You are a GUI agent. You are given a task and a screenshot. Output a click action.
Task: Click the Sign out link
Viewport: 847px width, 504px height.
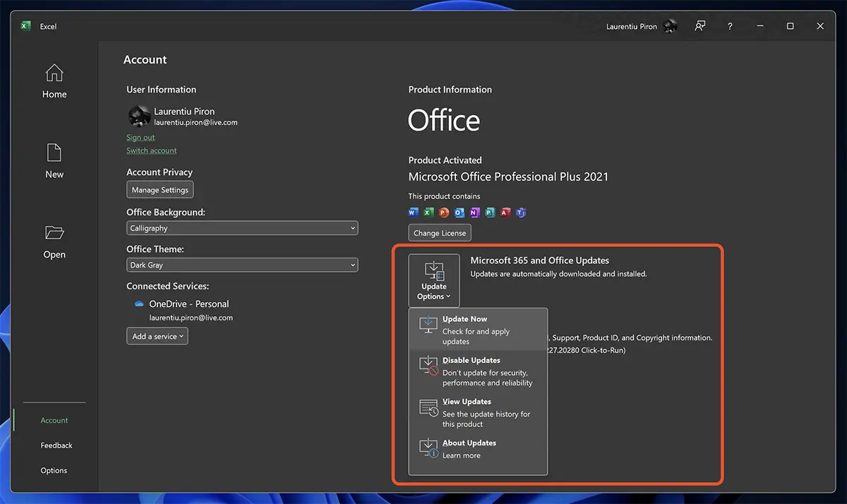pos(140,138)
